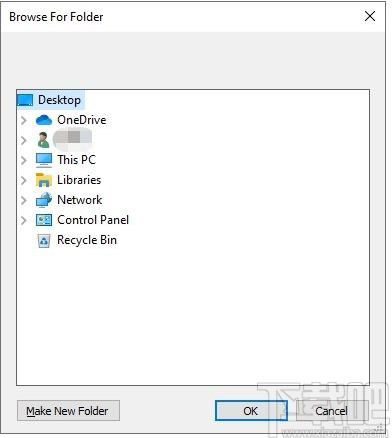This screenshot has height=438, width=392.
Task: Click the blue Desktop icon
Action: tap(25, 100)
